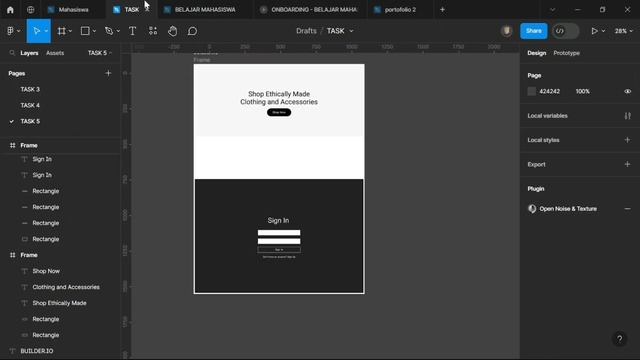Open the 28% zoom dropdown
640x360 pixels.
[x=624, y=31]
